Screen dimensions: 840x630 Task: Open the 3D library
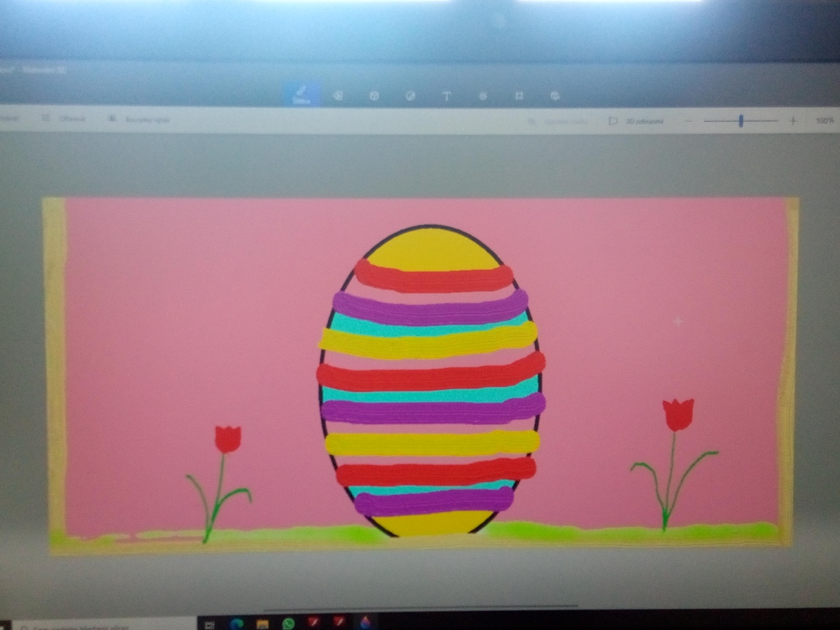click(554, 96)
